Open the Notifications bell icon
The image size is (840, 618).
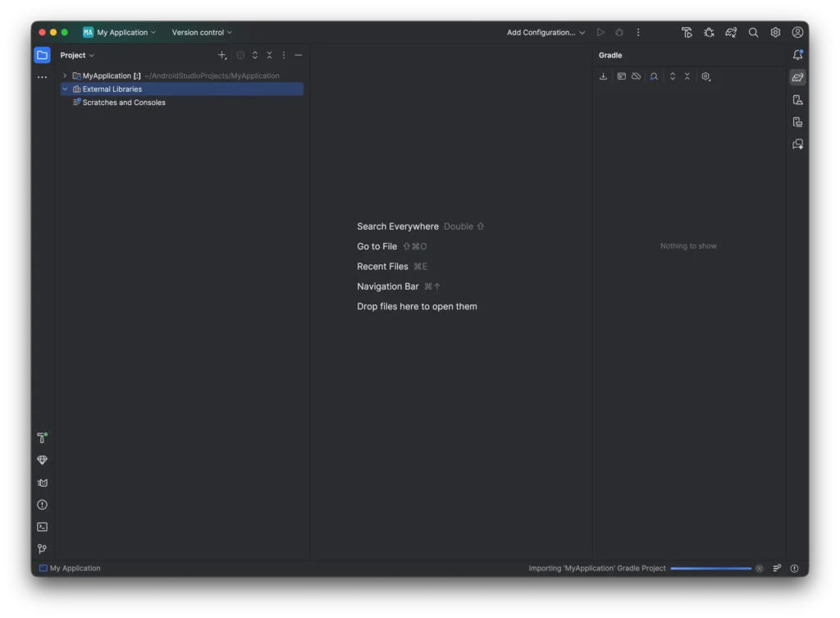click(x=797, y=54)
